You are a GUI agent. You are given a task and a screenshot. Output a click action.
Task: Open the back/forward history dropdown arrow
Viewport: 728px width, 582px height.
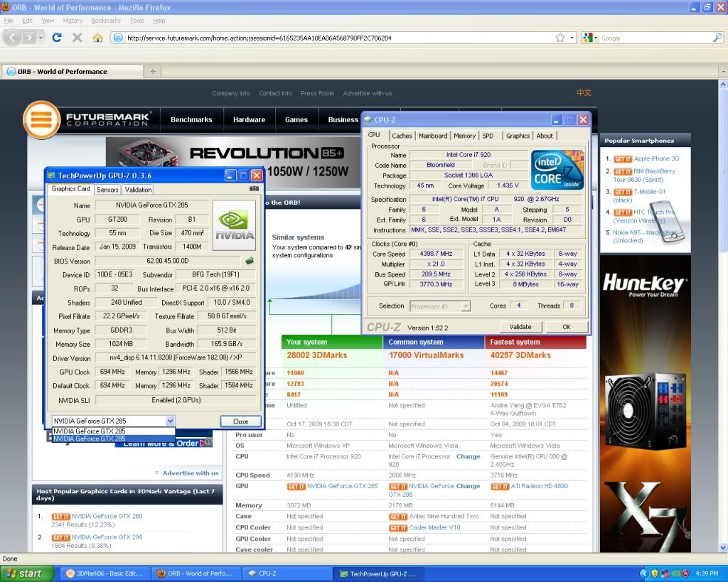[x=41, y=38]
